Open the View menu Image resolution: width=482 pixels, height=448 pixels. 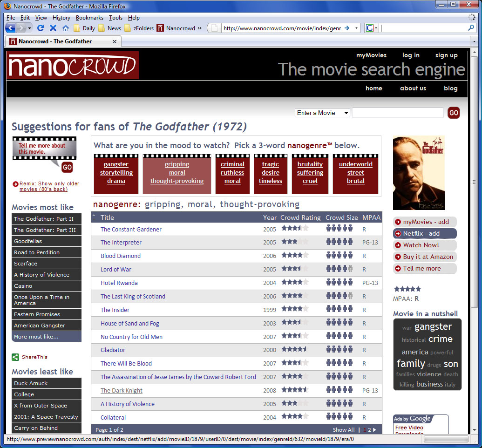pos(41,18)
